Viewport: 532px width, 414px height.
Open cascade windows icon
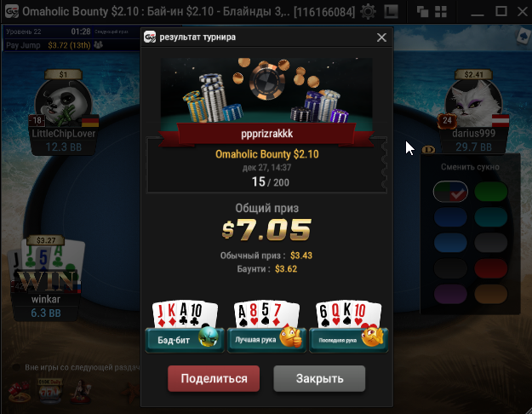point(422,12)
